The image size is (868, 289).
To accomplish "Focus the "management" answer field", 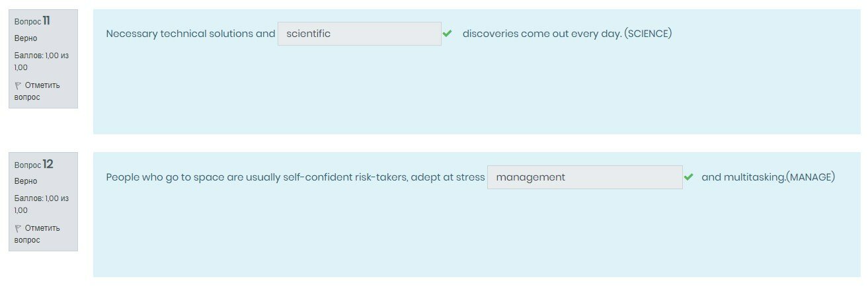I will pos(584,177).
